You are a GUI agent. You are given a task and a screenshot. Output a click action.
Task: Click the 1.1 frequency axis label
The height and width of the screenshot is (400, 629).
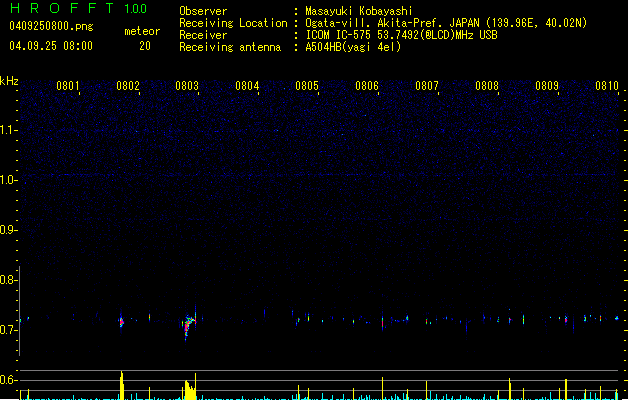click(8, 130)
